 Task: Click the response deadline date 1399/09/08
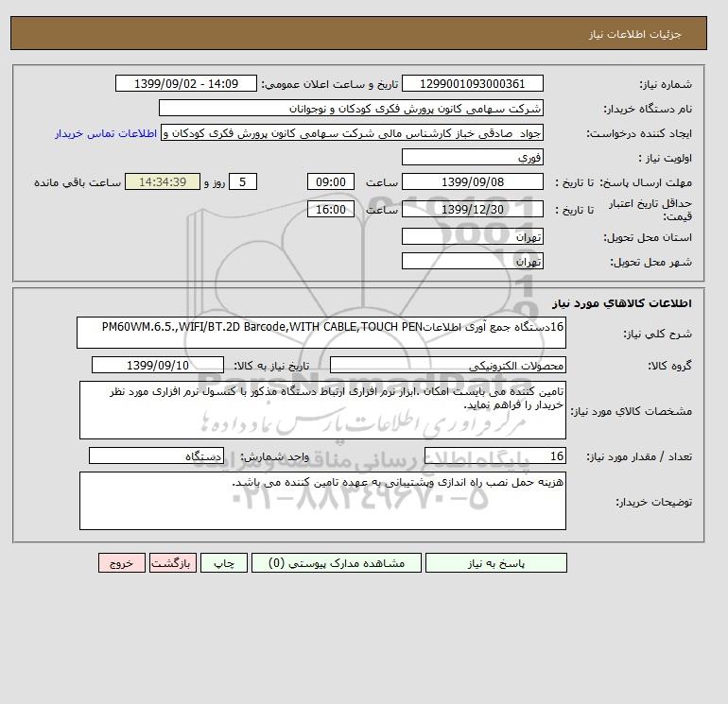(472, 182)
